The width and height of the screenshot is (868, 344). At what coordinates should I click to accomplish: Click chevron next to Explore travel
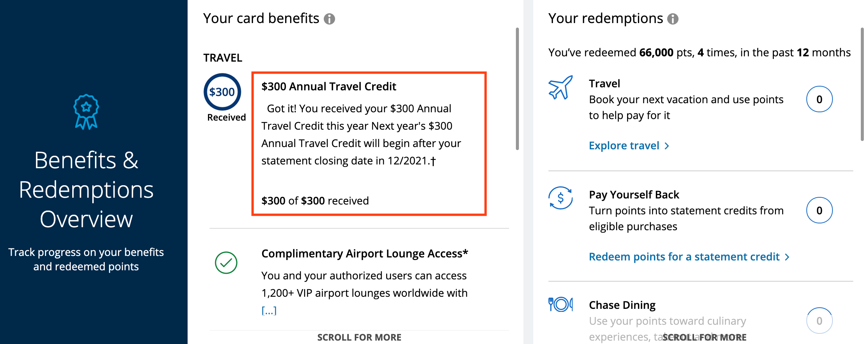coord(667,146)
